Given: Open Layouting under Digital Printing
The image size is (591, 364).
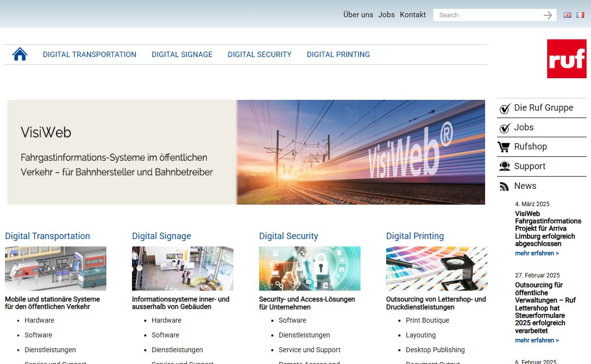Looking at the screenshot, I should [x=421, y=335].
